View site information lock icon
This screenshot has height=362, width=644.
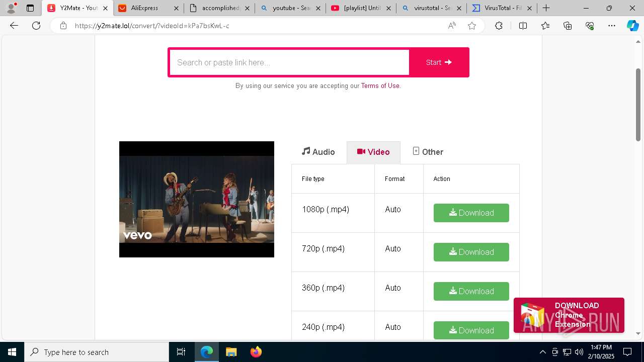(x=63, y=26)
